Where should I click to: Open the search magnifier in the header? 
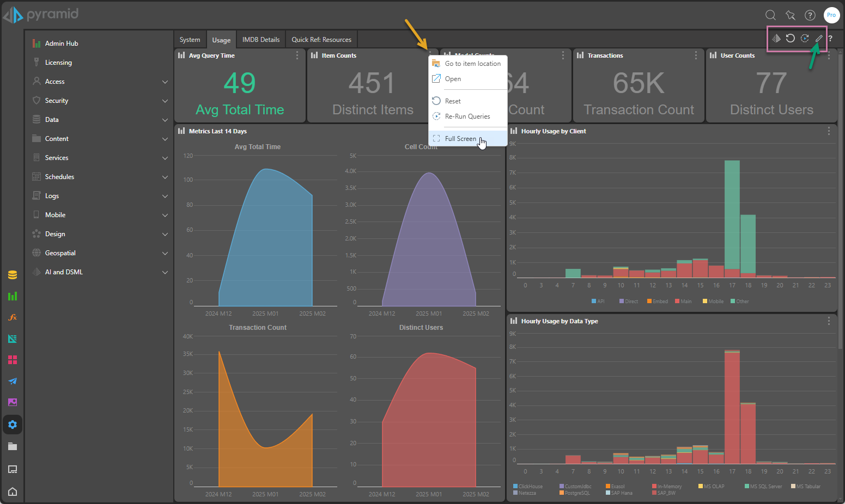(x=770, y=15)
